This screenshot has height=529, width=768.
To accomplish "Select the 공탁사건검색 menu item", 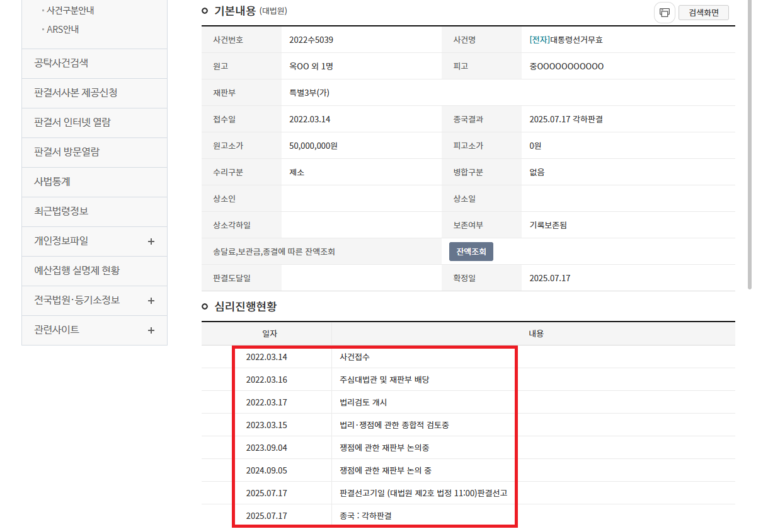I will 61,63.
